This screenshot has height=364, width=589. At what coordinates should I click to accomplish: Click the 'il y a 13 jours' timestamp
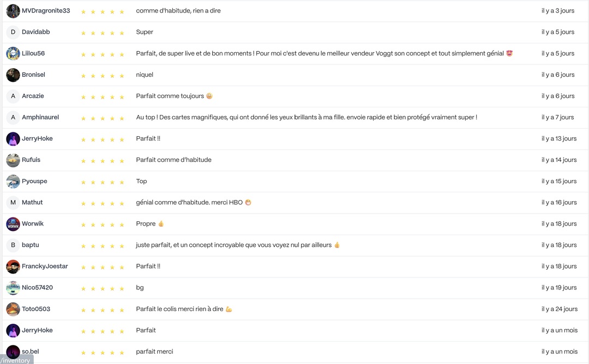click(x=558, y=138)
